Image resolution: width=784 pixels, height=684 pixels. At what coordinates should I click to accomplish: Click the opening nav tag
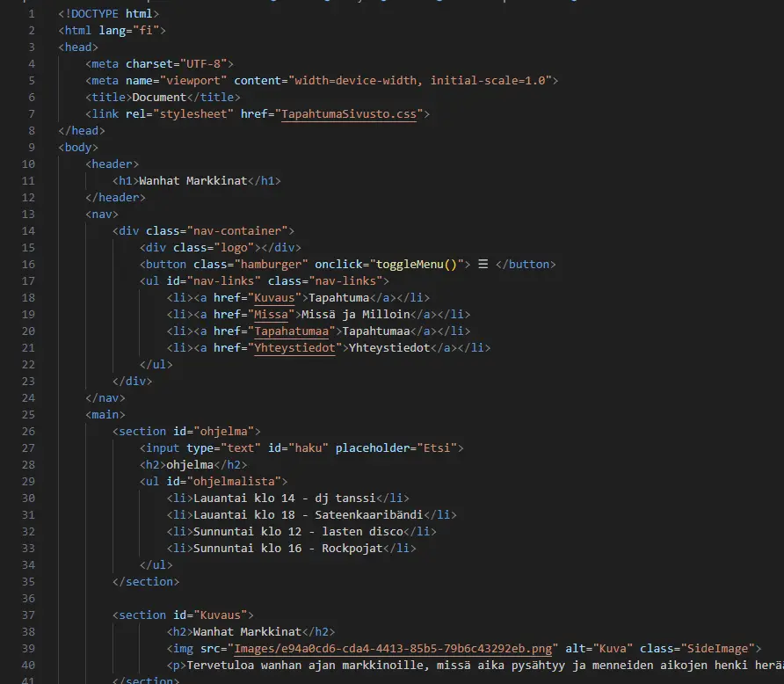(101, 215)
